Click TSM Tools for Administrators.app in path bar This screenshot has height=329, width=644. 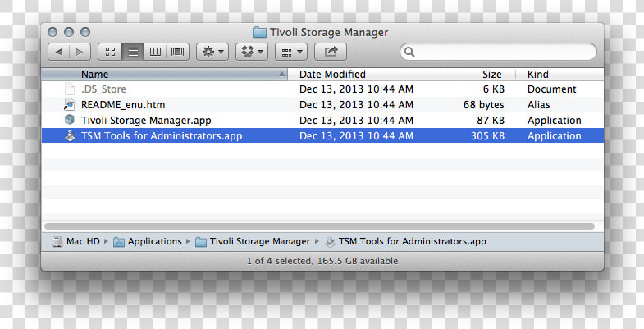(x=413, y=241)
